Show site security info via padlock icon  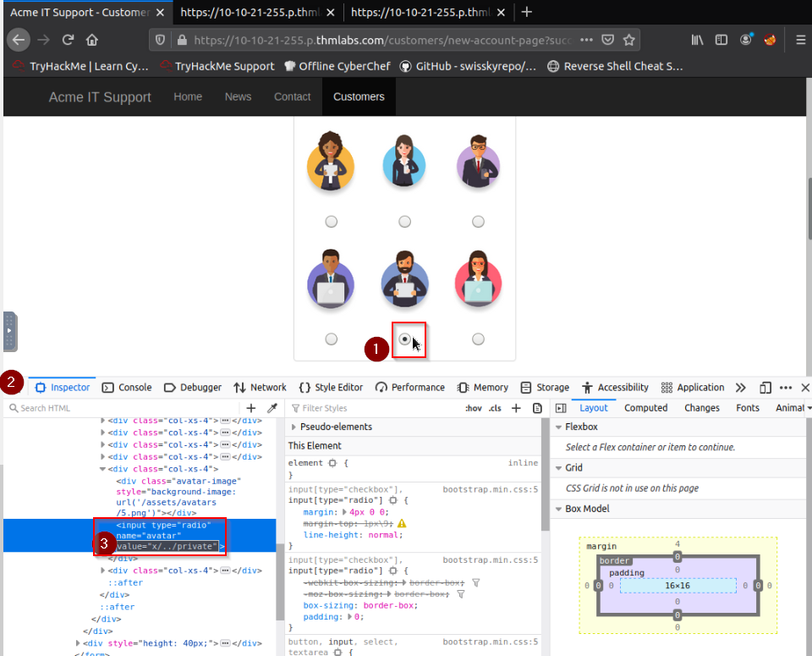182,40
